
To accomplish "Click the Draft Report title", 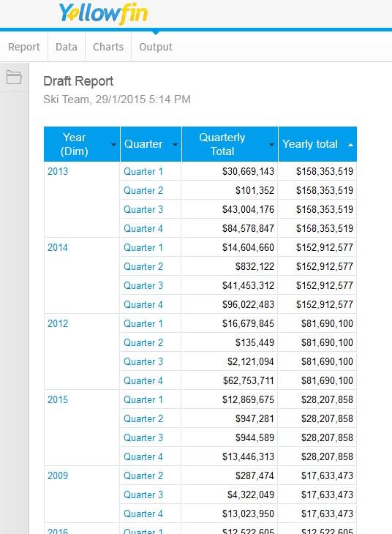I will 78,81.
